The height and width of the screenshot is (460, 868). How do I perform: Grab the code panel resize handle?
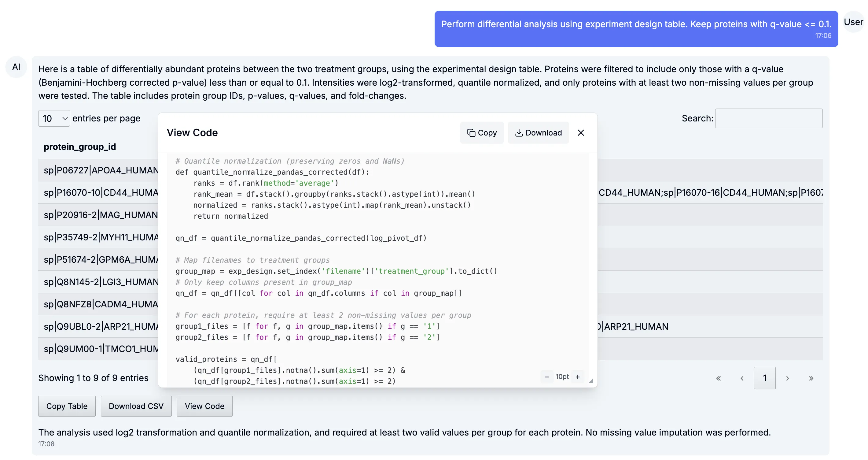click(x=591, y=381)
